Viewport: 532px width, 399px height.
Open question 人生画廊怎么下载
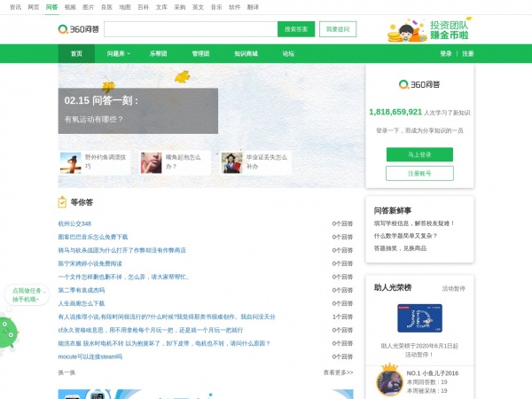(x=82, y=303)
